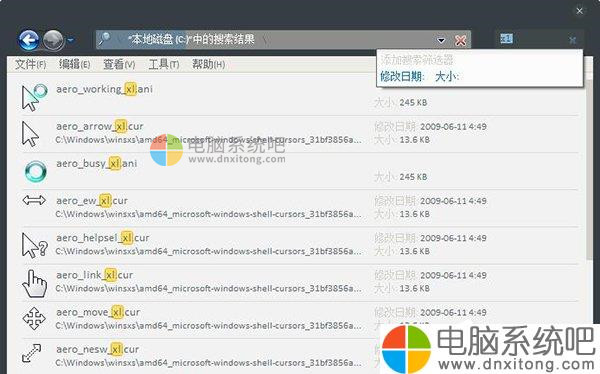This screenshot has height=374, width=600.
Task: Click file name aero_working_xl.ani
Action: click(104, 89)
